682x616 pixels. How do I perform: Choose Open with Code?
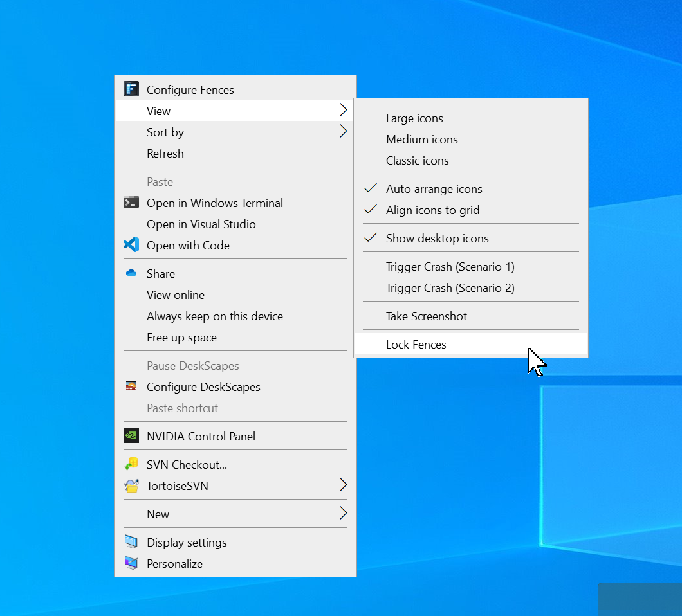pos(235,245)
